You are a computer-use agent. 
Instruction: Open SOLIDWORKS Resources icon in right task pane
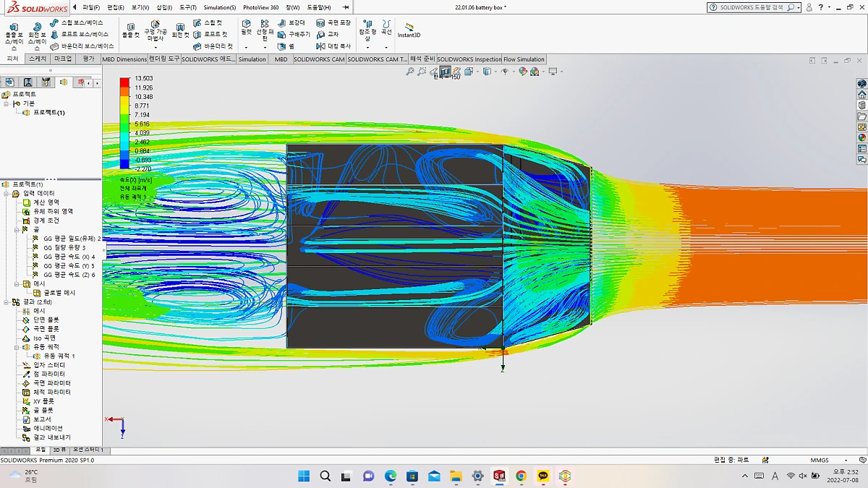coord(861,95)
